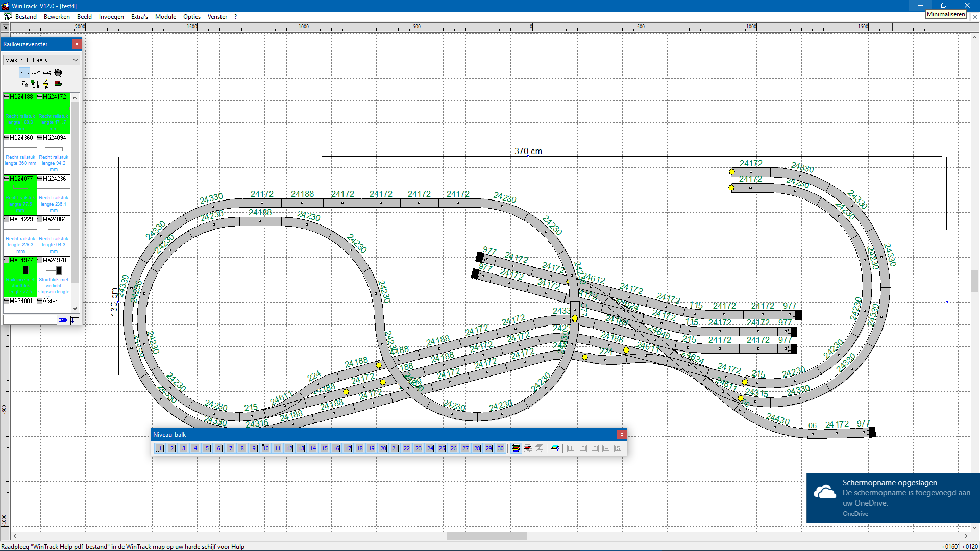The width and height of the screenshot is (980, 551).
Task: Select the turnout/switch track category icon
Action: tap(47, 73)
